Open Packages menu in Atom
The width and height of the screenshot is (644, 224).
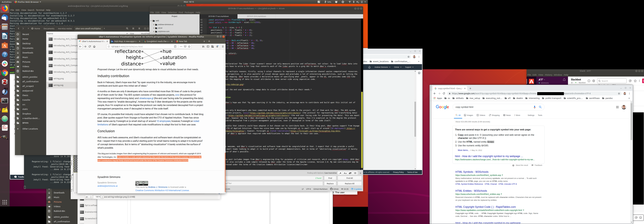tap(189, 12)
